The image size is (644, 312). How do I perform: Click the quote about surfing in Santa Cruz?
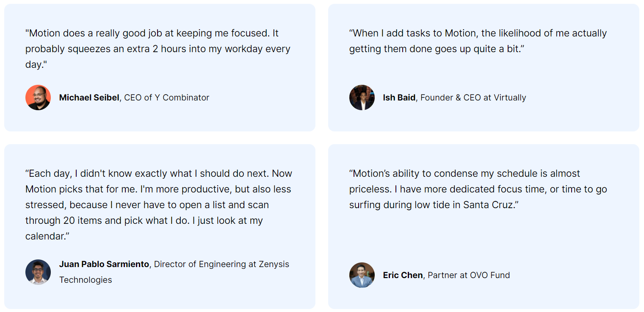478,189
